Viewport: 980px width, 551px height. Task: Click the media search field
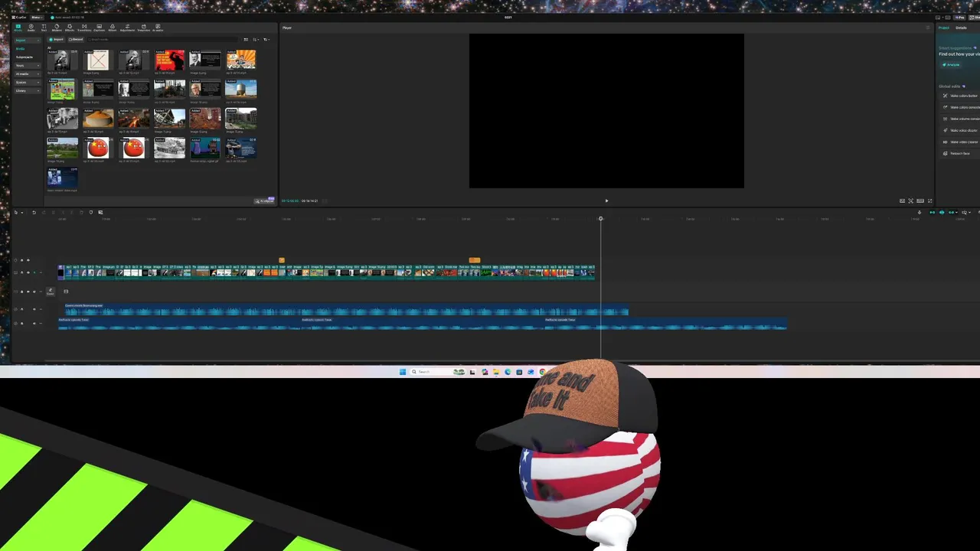[162, 40]
